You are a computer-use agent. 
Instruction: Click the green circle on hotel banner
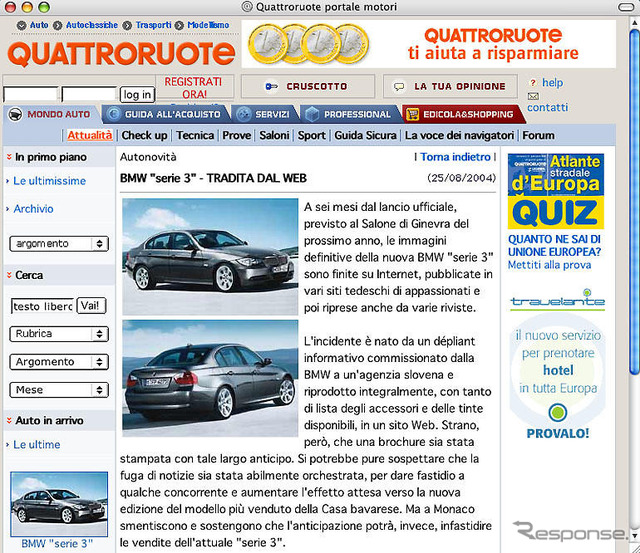coord(558,412)
